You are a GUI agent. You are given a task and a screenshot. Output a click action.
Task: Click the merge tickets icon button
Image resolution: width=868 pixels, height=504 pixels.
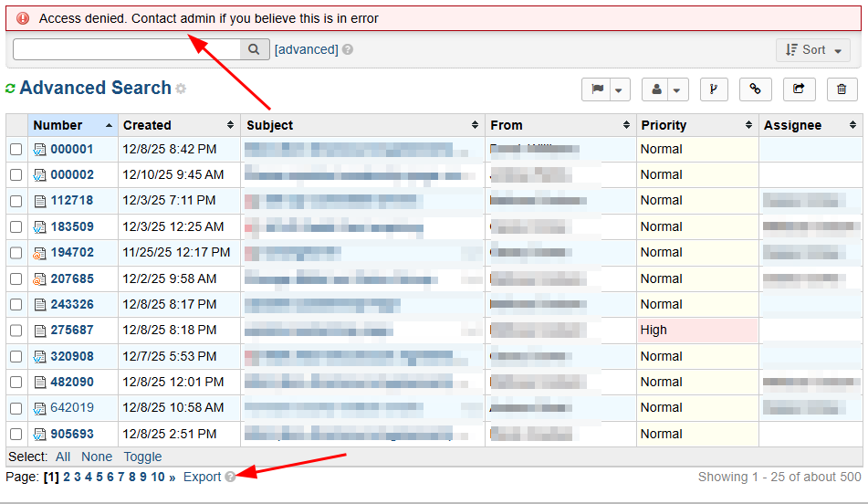coord(714,89)
